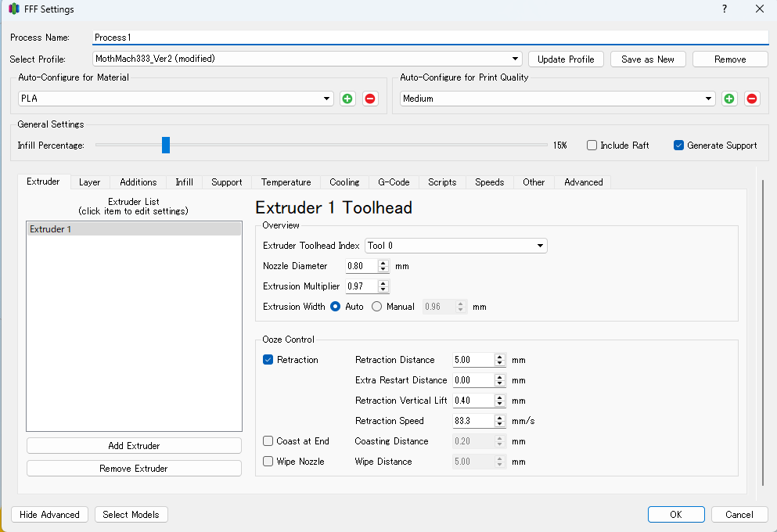Click Hide Advanced button
This screenshot has height=532, width=777.
[49, 514]
